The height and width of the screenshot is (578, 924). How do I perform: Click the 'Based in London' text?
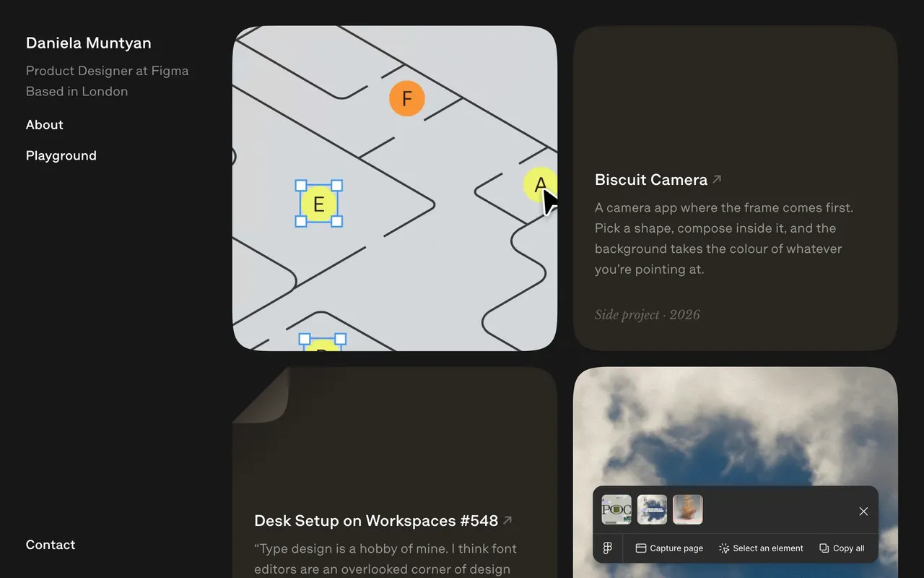77,92
